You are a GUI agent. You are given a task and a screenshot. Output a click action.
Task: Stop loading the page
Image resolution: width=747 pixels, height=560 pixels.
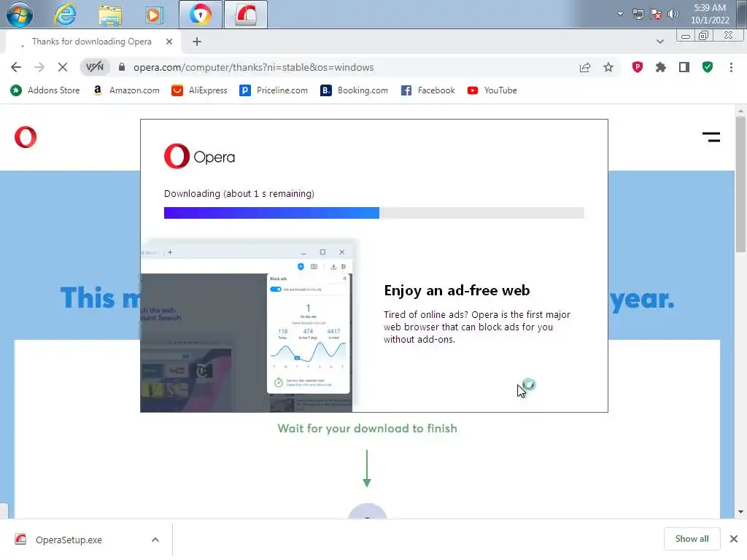(63, 67)
